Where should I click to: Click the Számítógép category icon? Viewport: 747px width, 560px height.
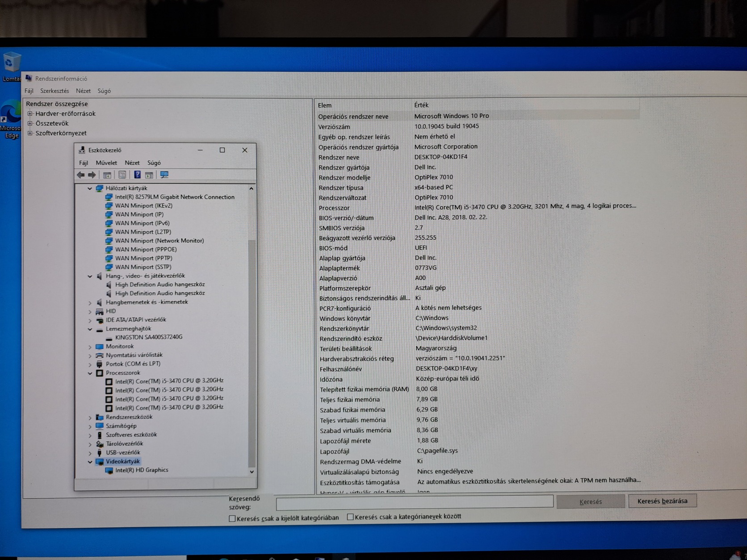pos(100,426)
